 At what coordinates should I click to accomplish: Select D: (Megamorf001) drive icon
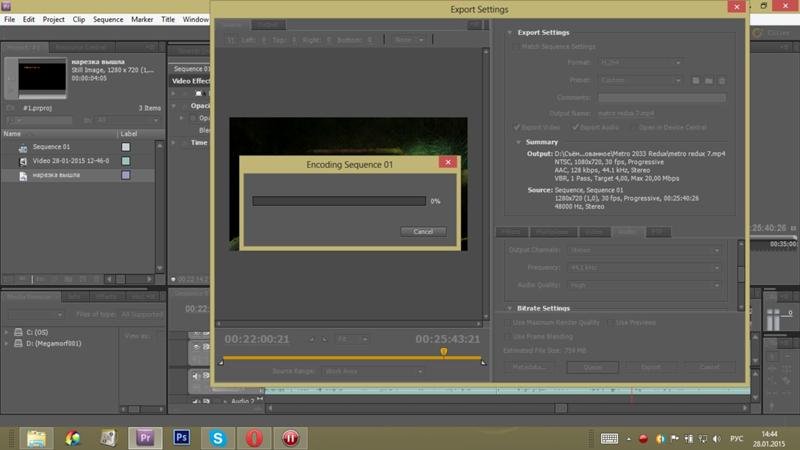click(18, 343)
